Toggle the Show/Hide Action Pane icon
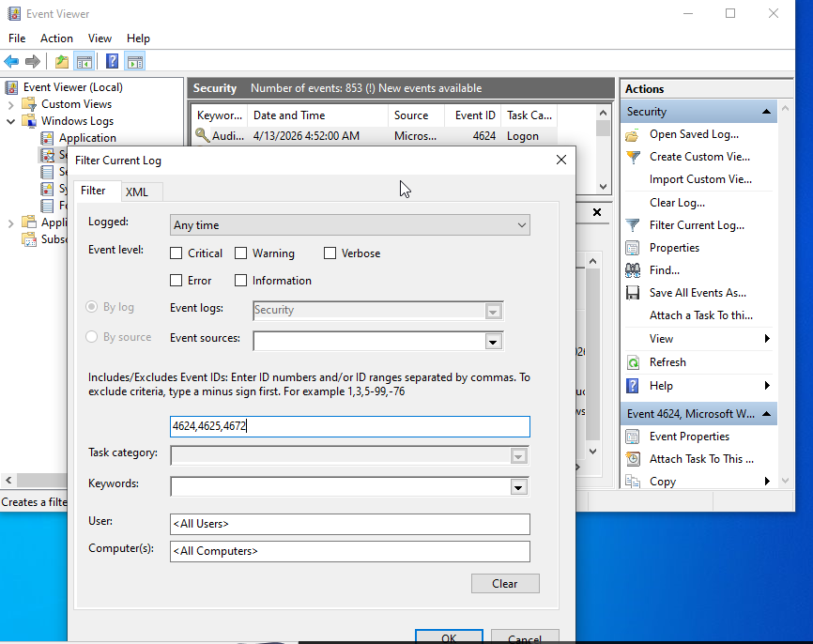 (x=135, y=62)
